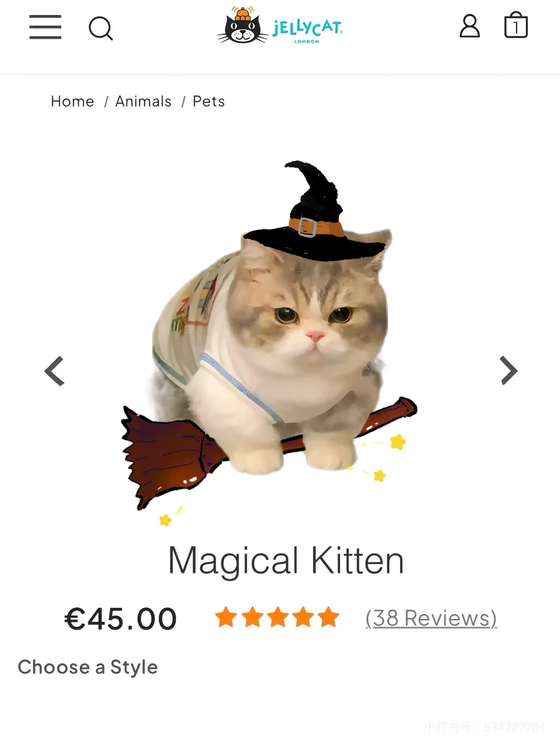The width and height of the screenshot is (560, 747).
Task: Open the user account icon
Action: pos(470,26)
